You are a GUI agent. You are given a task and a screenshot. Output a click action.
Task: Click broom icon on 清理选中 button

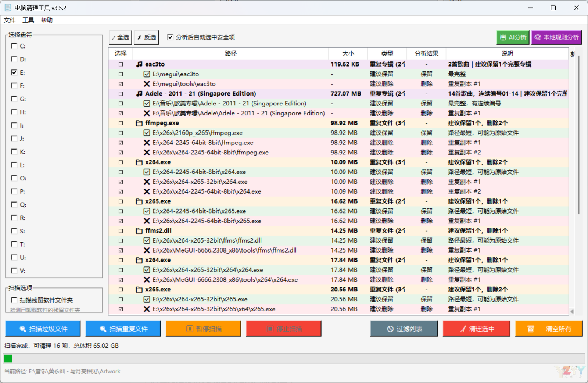pos(463,329)
